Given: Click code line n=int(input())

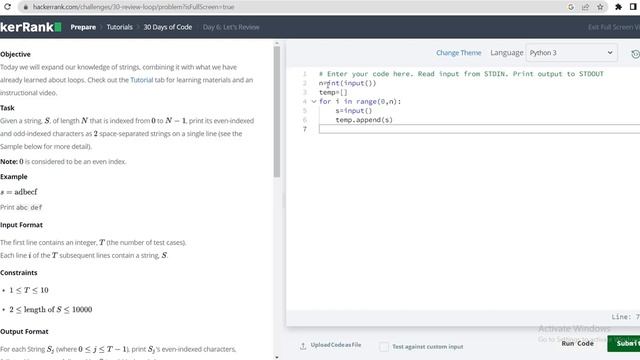Looking at the screenshot, I should 347,83.
